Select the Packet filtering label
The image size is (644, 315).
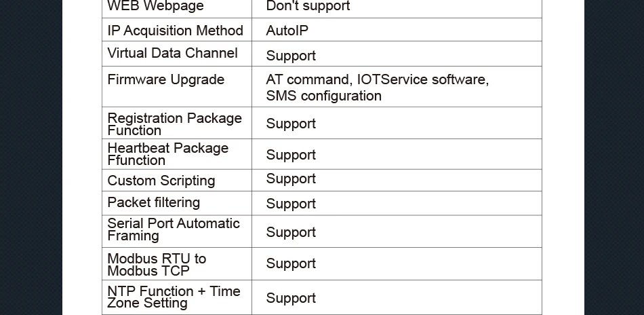(153, 202)
